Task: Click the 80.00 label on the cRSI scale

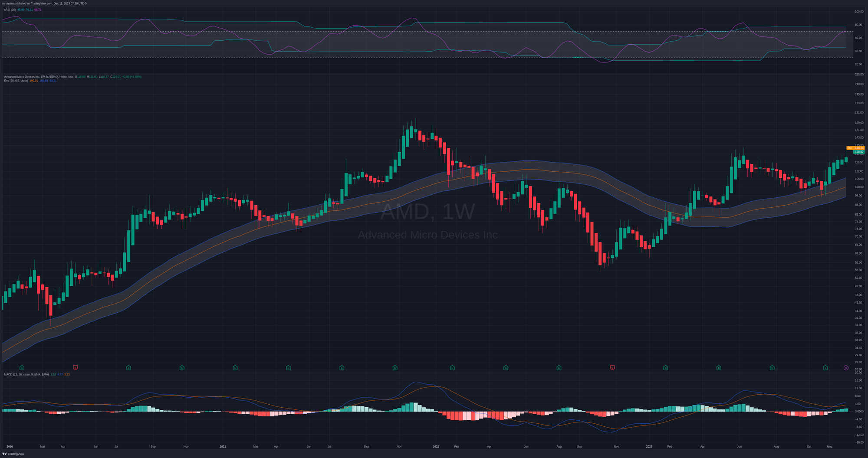Action: coord(859,25)
